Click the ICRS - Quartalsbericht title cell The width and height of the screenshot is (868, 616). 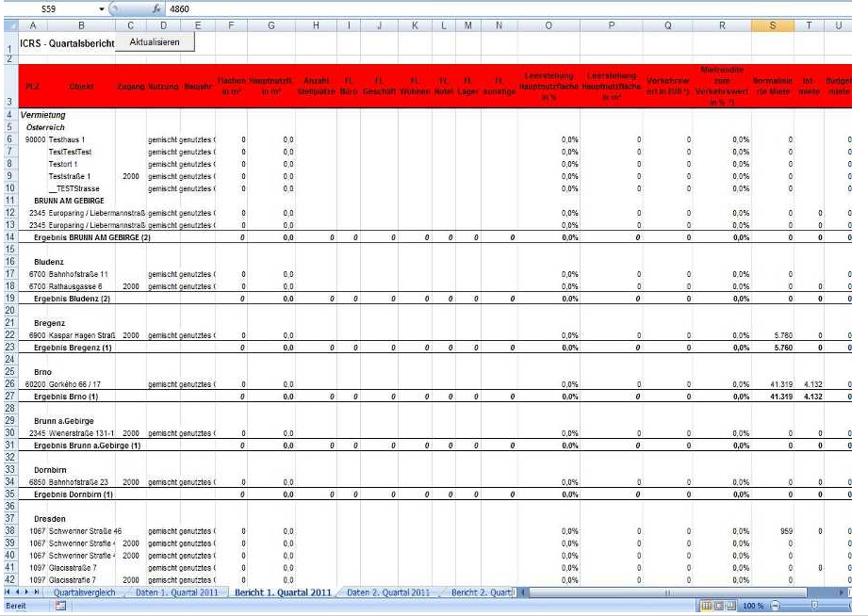pos(67,43)
